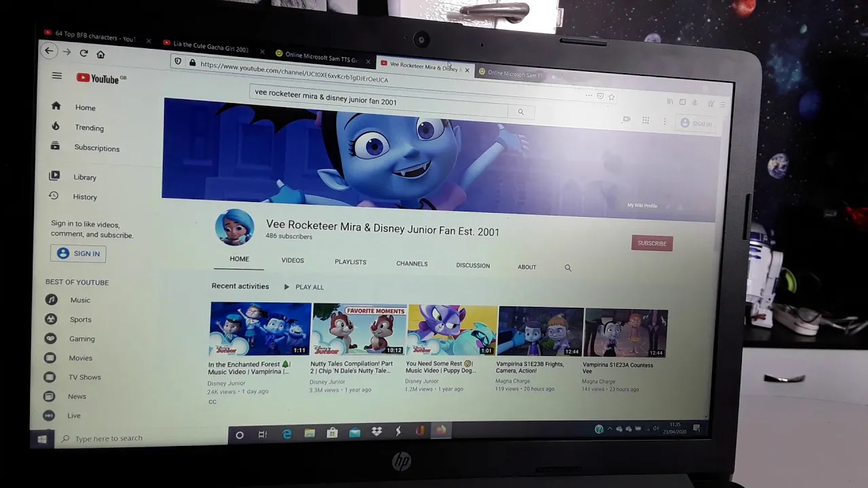This screenshot has height=488, width=868.
Task: Open the Windows Start menu
Action: (x=42, y=439)
